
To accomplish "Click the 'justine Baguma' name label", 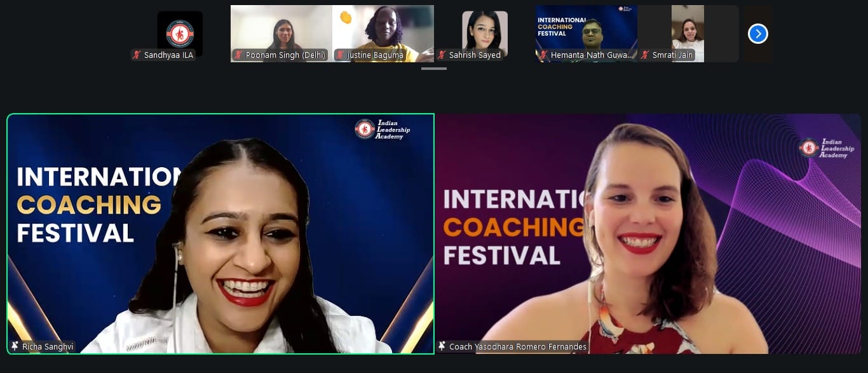I will pos(376,55).
